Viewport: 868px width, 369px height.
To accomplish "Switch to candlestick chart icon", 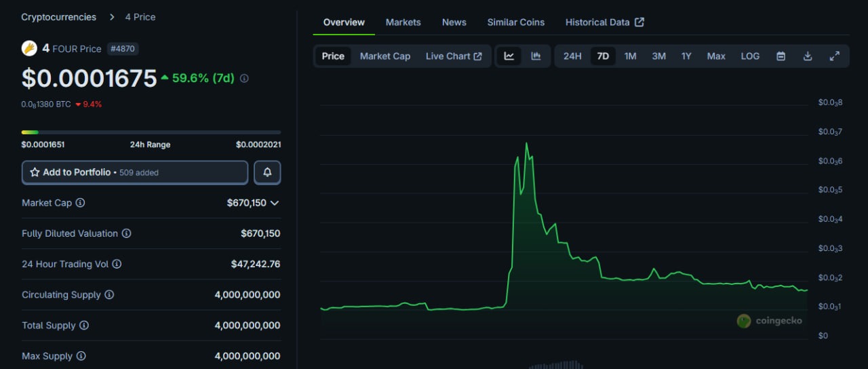I will (536, 56).
